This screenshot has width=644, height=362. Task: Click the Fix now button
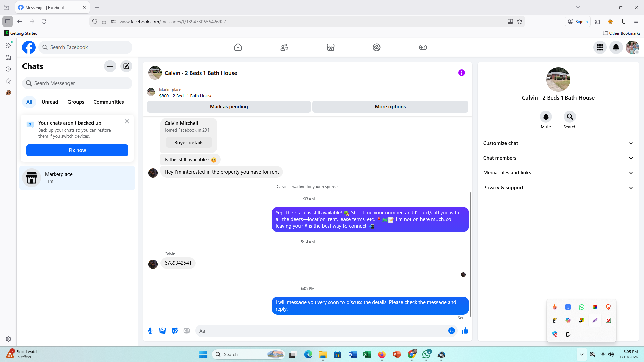(x=77, y=150)
